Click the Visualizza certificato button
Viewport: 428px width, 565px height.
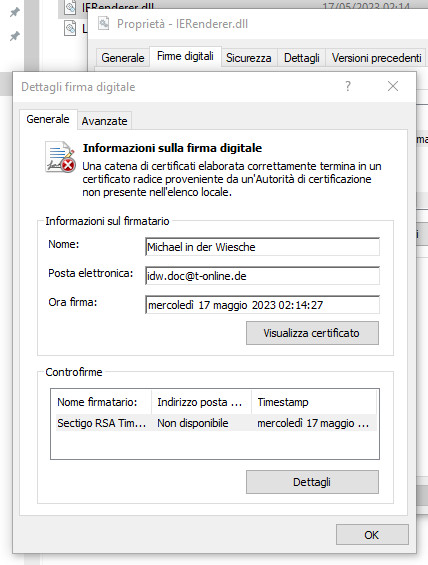click(312, 333)
